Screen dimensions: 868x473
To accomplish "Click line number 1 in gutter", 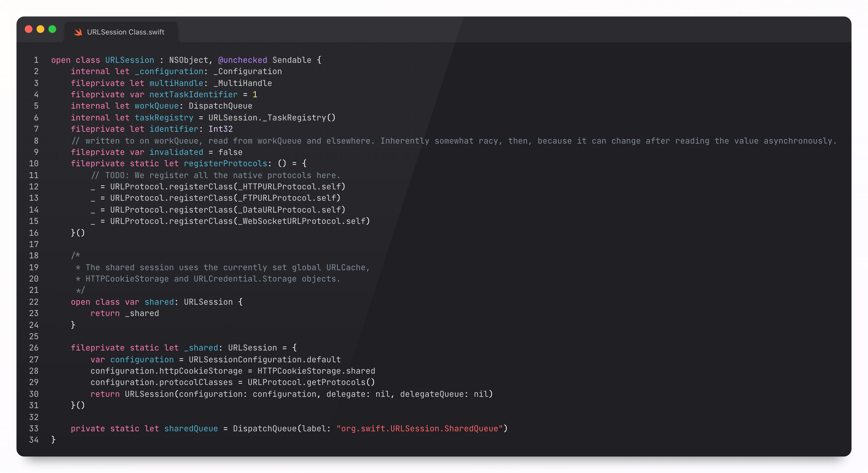I will pos(36,60).
